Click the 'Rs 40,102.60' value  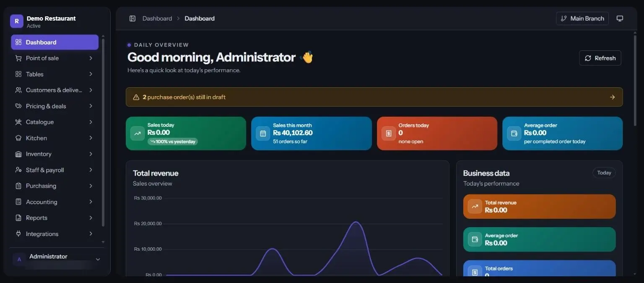(293, 133)
